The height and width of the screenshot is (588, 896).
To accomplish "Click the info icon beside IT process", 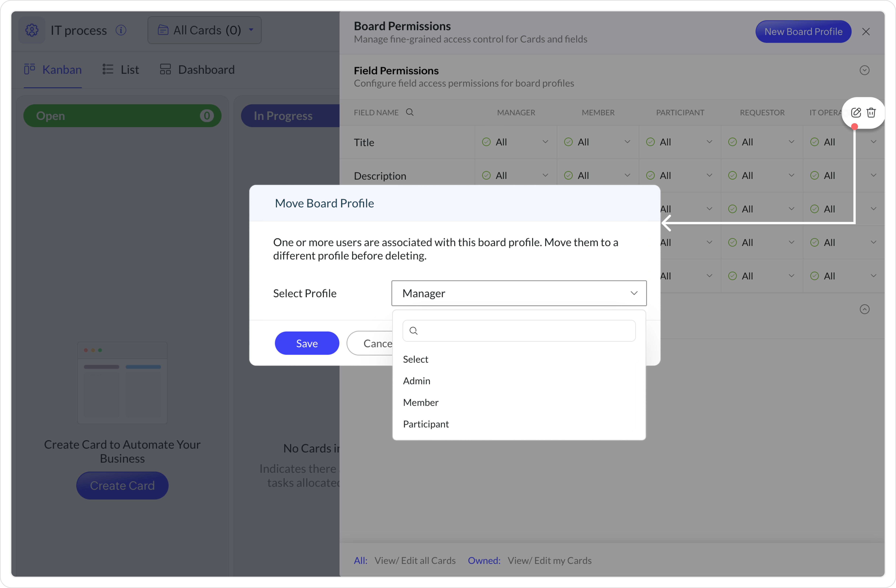I will point(121,30).
